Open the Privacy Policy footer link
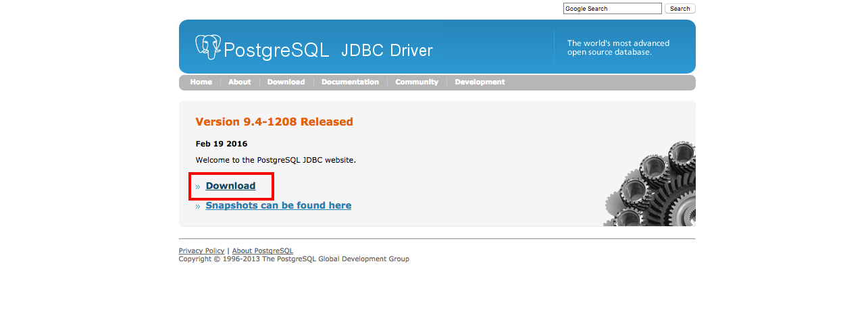Image resolution: width=868 pixels, height=318 pixels. coord(201,250)
